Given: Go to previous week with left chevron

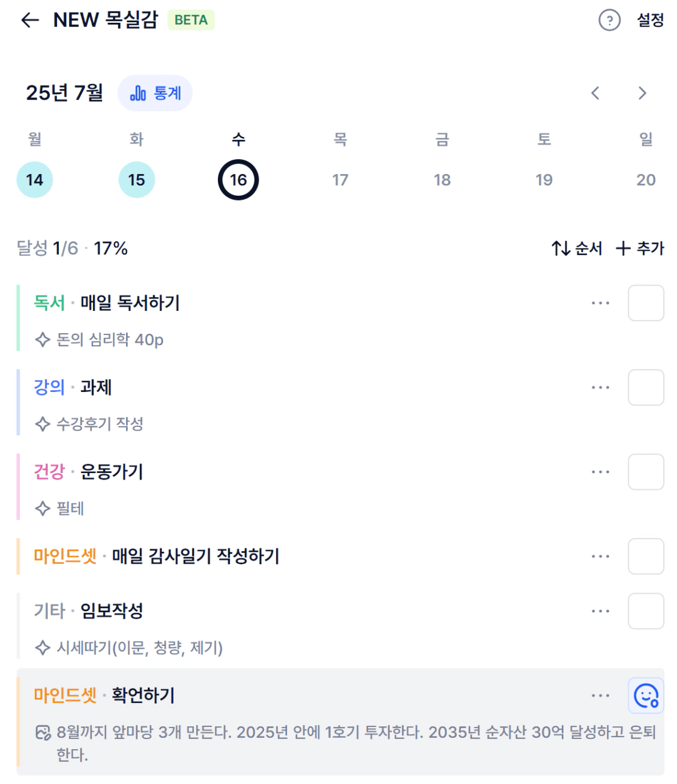Looking at the screenshot, I should coord(595,93).
